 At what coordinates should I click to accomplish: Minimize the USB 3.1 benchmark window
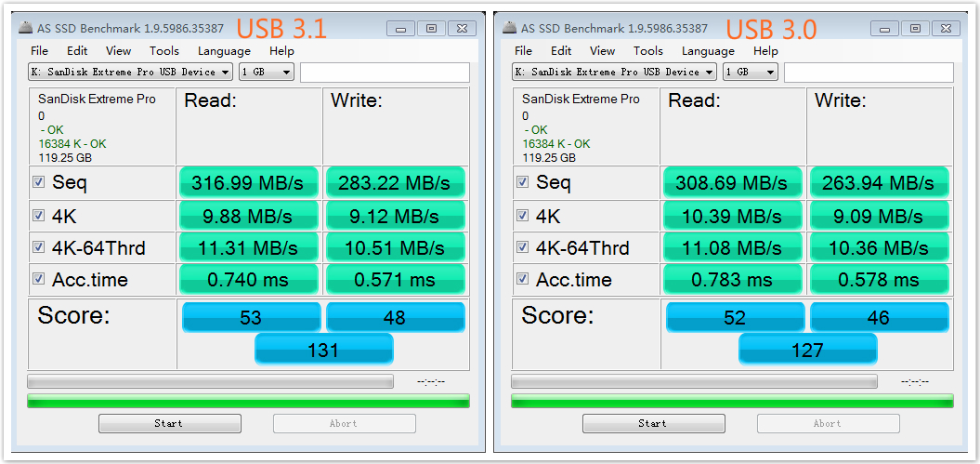[x=399, y=28]
